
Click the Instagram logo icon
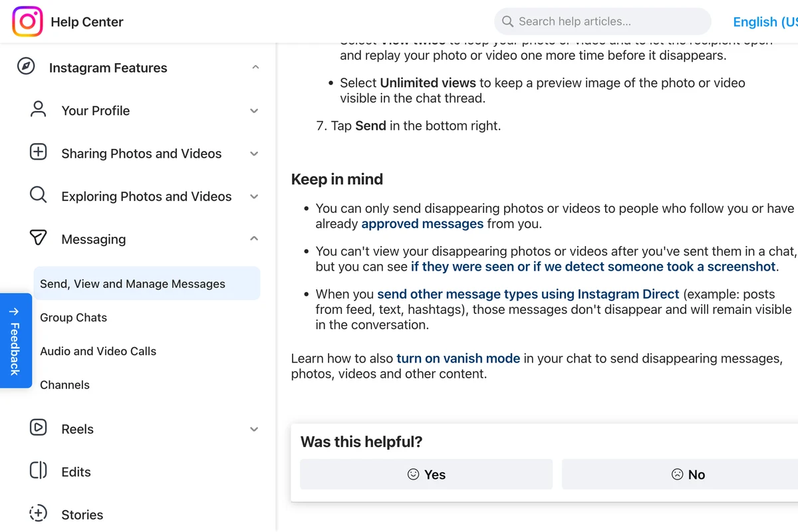point(27,21)
